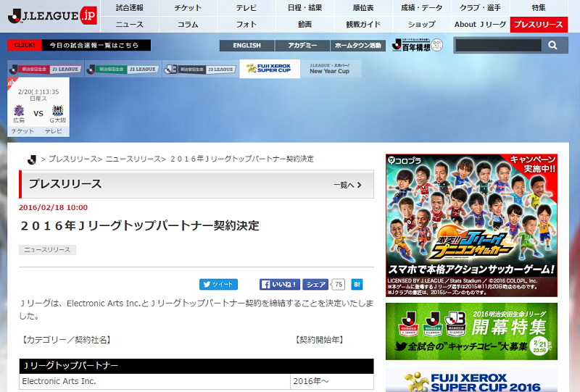Click the Twitter tweet button
Viewport: 580px width, 392px height.
pyautogui.click(x=218, y=285)
